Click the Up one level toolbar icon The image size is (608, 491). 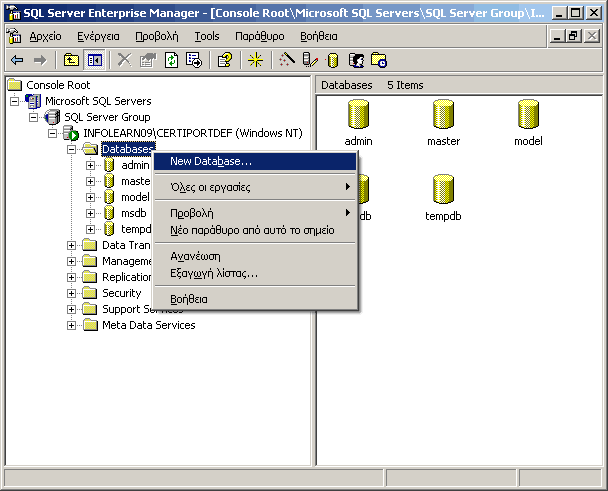click(x=71, y=60)
